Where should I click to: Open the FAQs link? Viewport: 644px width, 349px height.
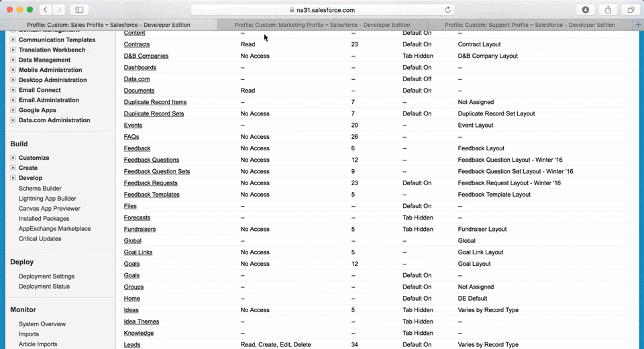[131, 137]
